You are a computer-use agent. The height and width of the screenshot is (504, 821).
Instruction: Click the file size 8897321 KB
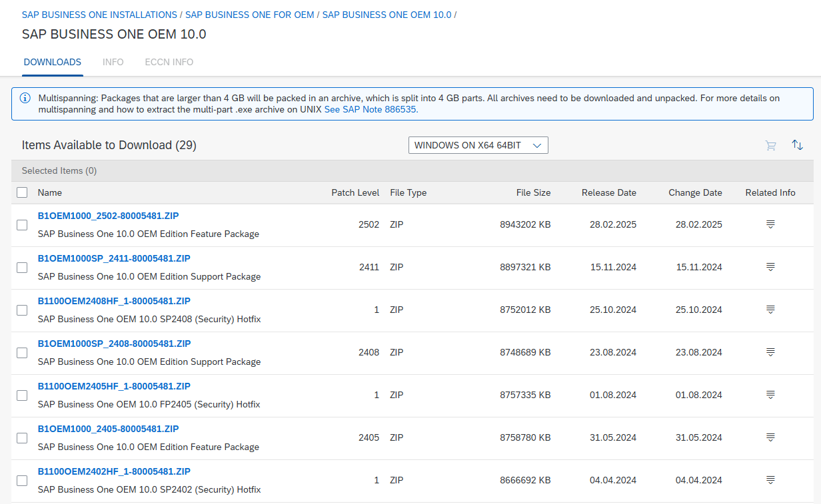(525, 267)
